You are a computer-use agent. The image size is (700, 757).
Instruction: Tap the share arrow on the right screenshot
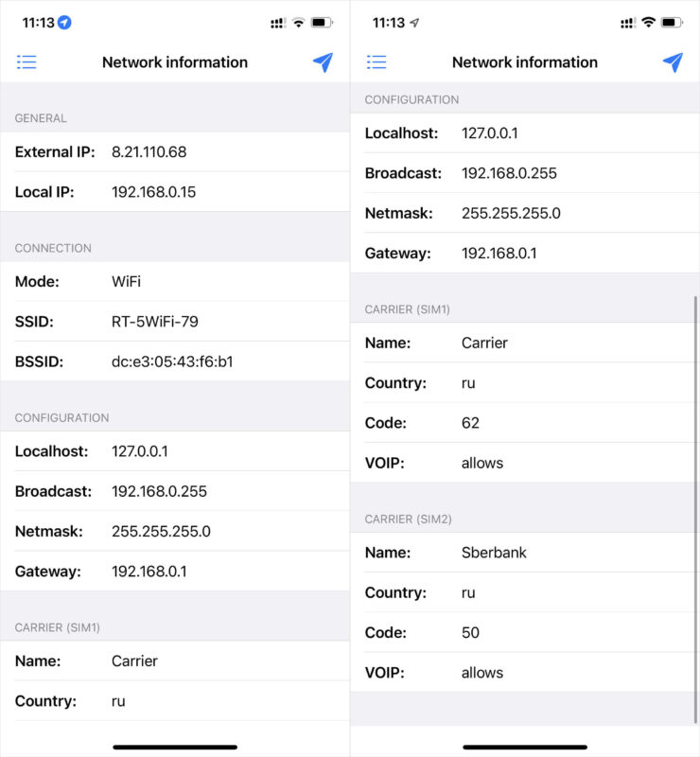coord(674,61)
